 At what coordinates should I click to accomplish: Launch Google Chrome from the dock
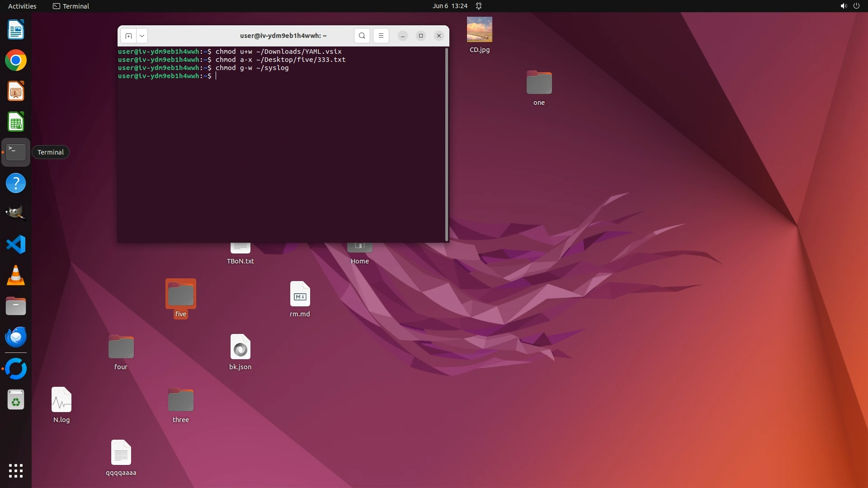[16, 61]
